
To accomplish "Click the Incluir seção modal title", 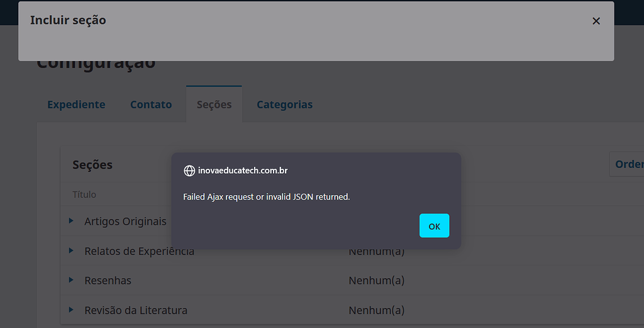I will pos(68,20).
